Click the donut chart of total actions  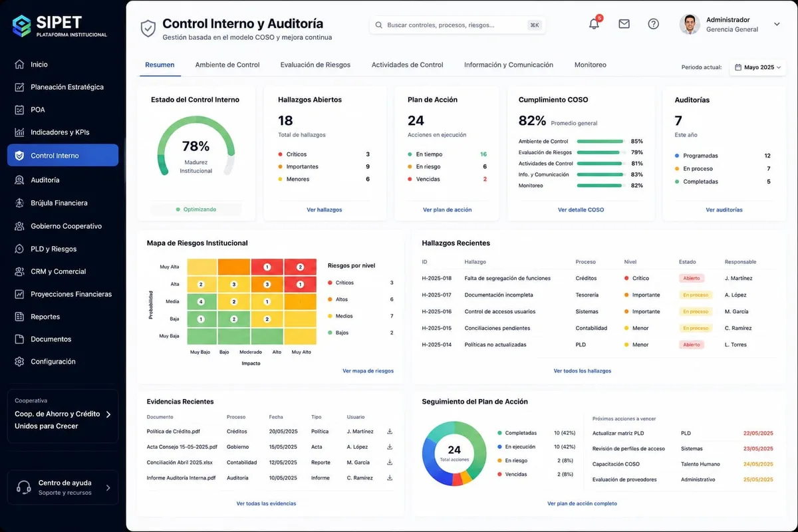[454, 454]
